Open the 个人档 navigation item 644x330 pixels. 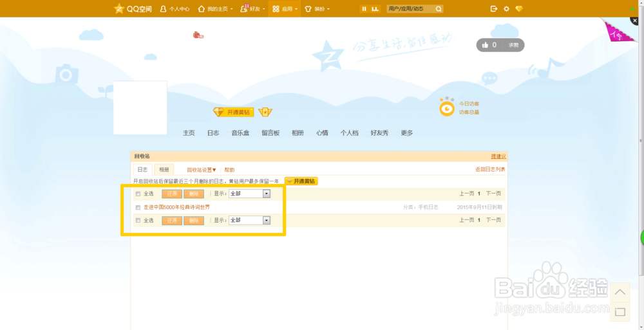tap(350, 133)
